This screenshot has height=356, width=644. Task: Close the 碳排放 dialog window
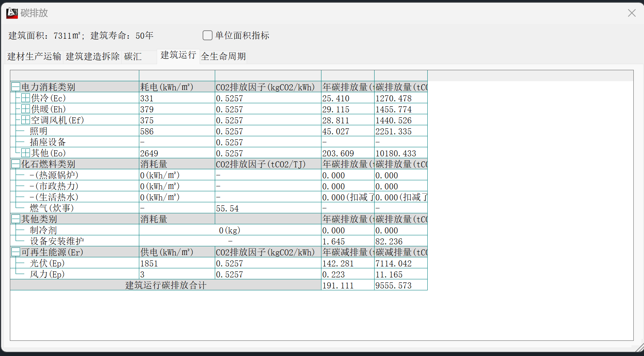click(x=631, y=13)
